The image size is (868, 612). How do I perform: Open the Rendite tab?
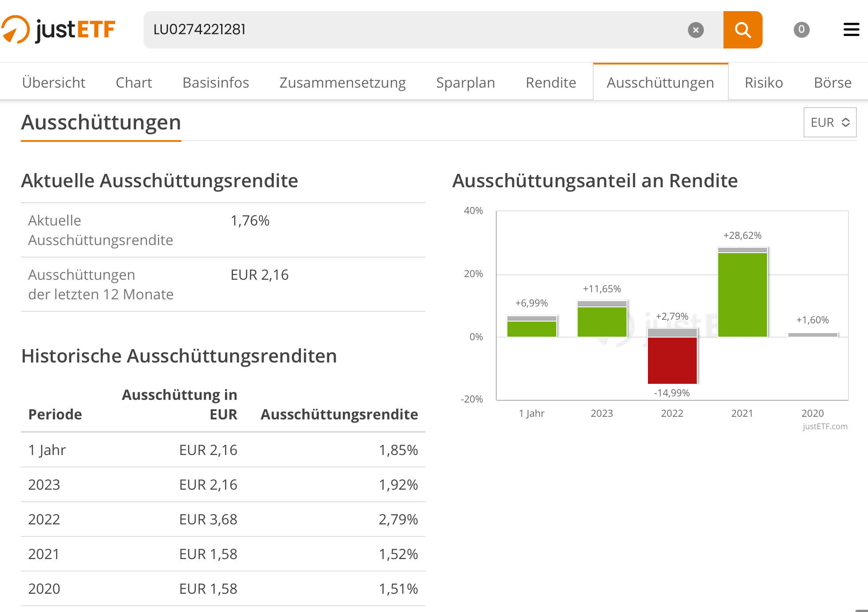pos(551,83)
